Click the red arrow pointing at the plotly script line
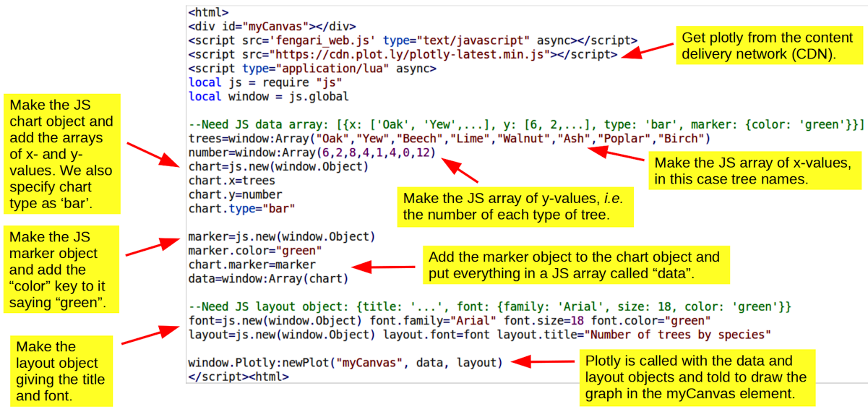868x417 pixels. [x=648, y=51]
